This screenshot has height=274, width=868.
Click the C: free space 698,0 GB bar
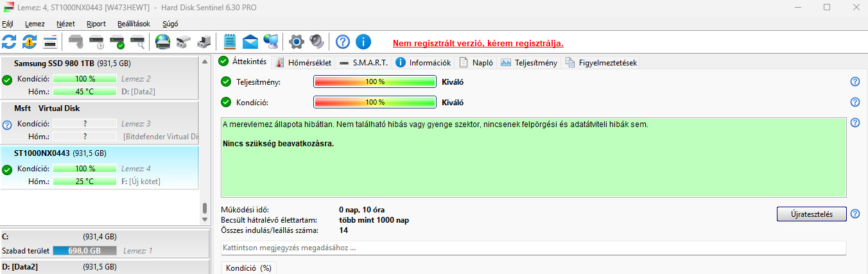pos(85,250)
